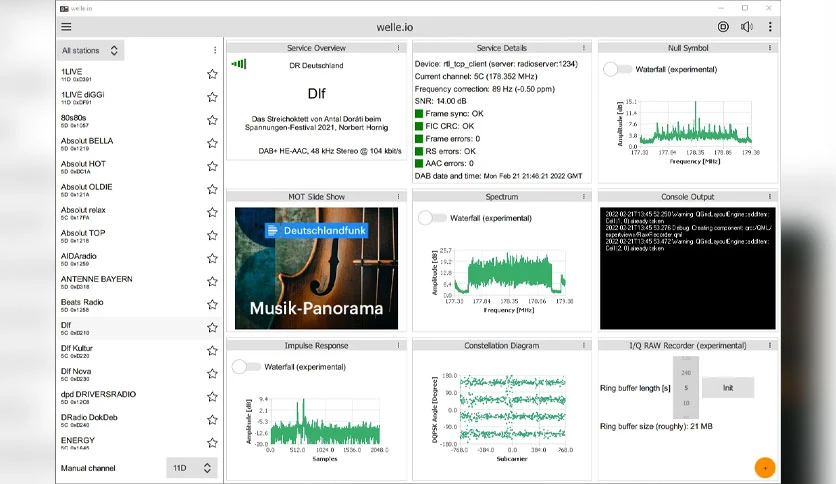The image size is (836, 484).
Task: Open Console Output panel menu
Action: (769, 197)
